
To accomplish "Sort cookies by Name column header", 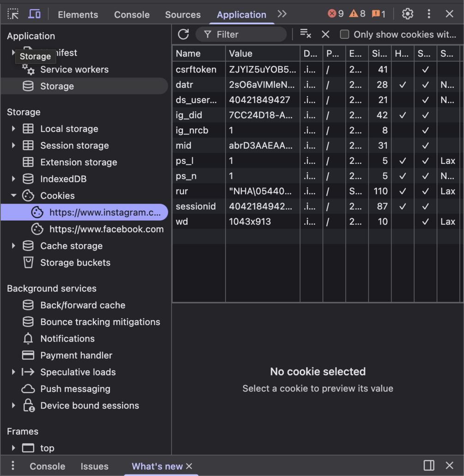I will (x=199, y=54).
